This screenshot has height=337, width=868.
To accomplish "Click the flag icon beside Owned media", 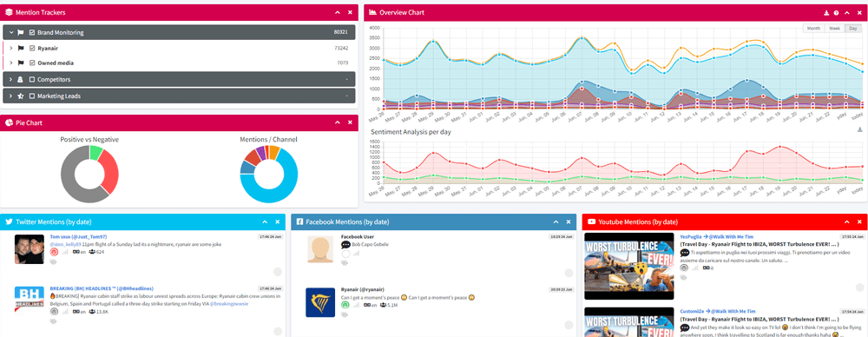I will [x=21, y=63].
